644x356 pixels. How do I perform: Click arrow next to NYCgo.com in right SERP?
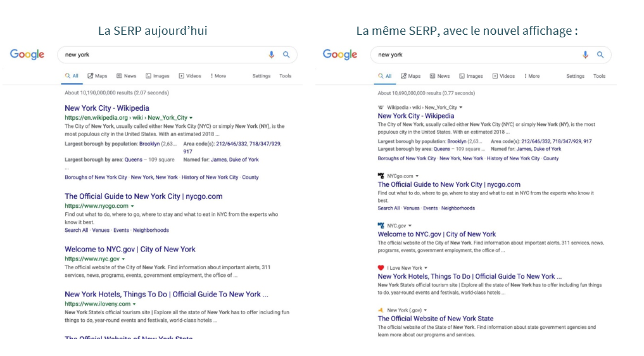pos(417,176)
